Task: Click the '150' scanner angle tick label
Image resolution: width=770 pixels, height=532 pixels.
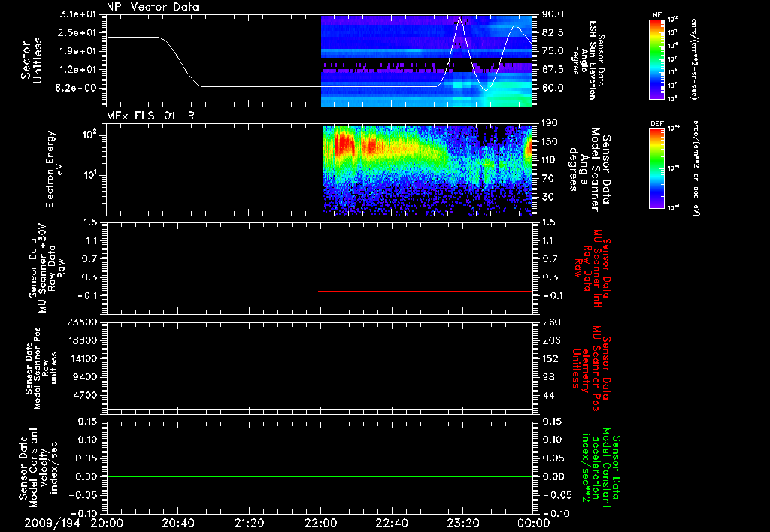Action: click(x=550, y=142)
